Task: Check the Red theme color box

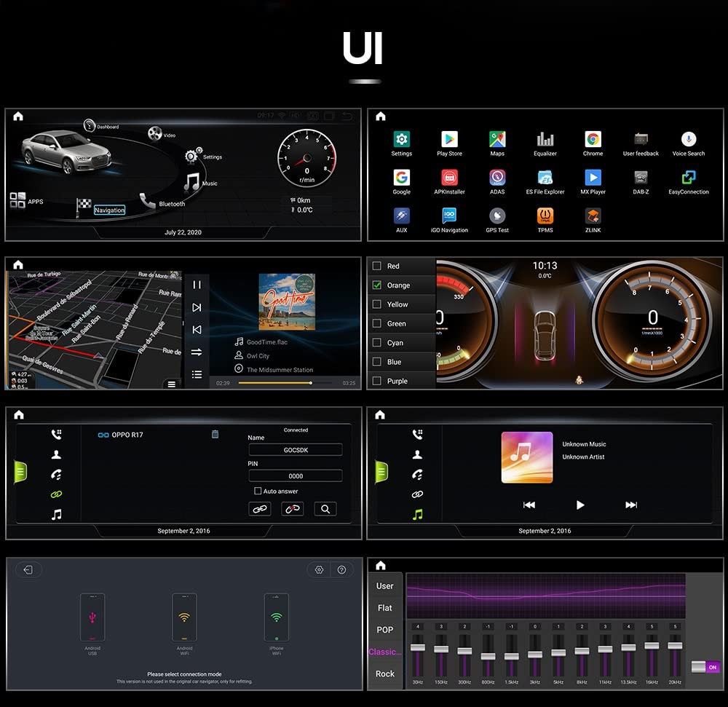Action: (x=377, y=266)
